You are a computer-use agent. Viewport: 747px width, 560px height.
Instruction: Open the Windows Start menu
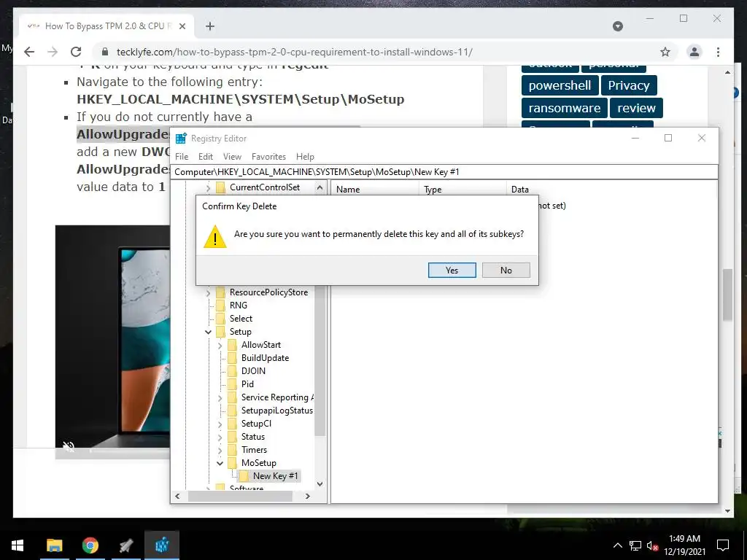point(18,545)
